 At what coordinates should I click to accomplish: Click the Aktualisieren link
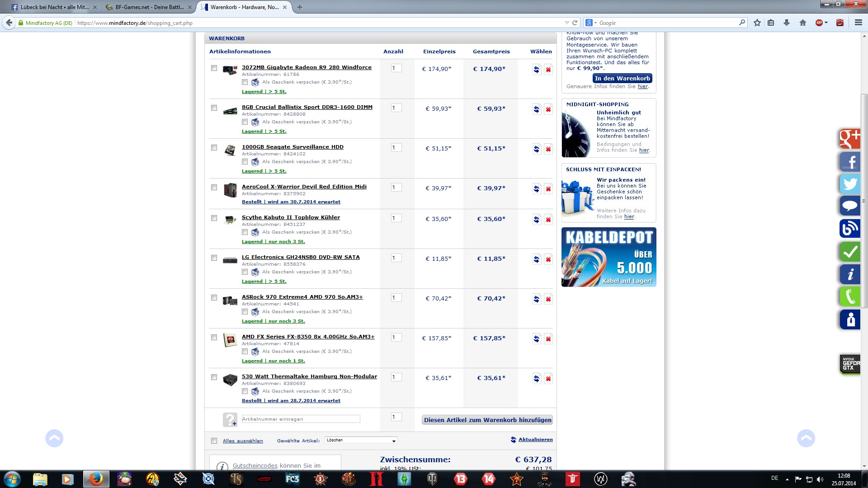click(535, 439)
